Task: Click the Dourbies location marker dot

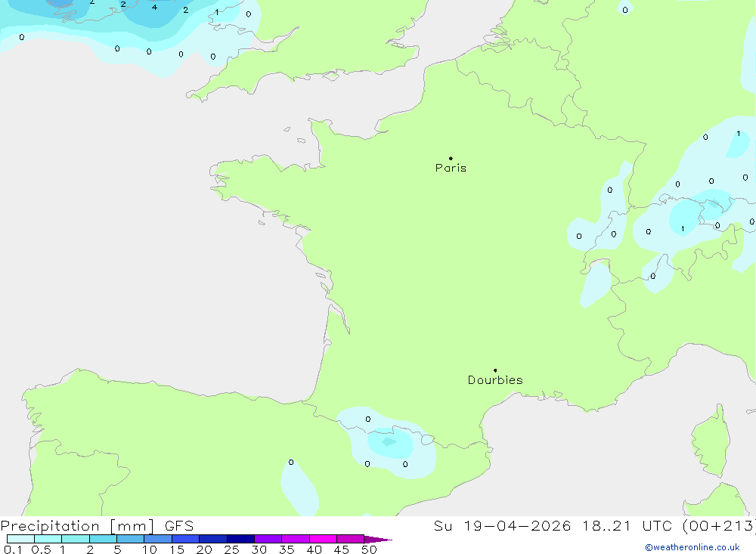Action: [x=495, y=370]
